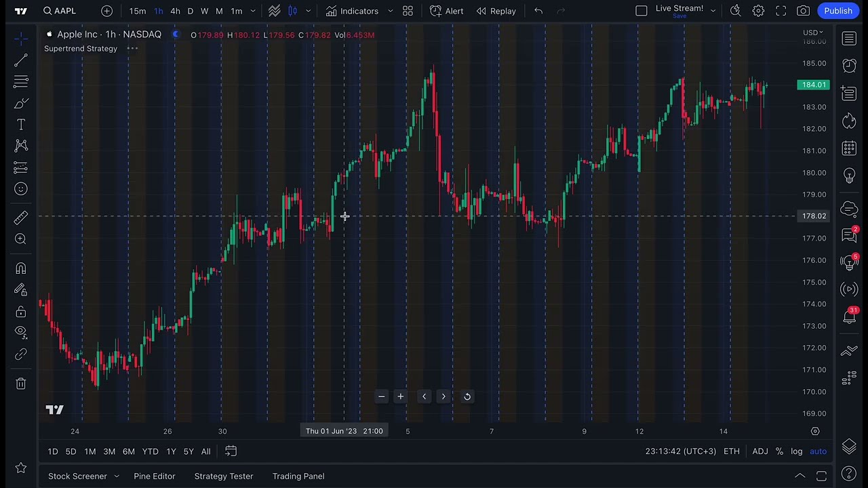Toggle hide all drawings eye icon
The image size is (868, 488).
pyautogui.click(x=21, y=332)
